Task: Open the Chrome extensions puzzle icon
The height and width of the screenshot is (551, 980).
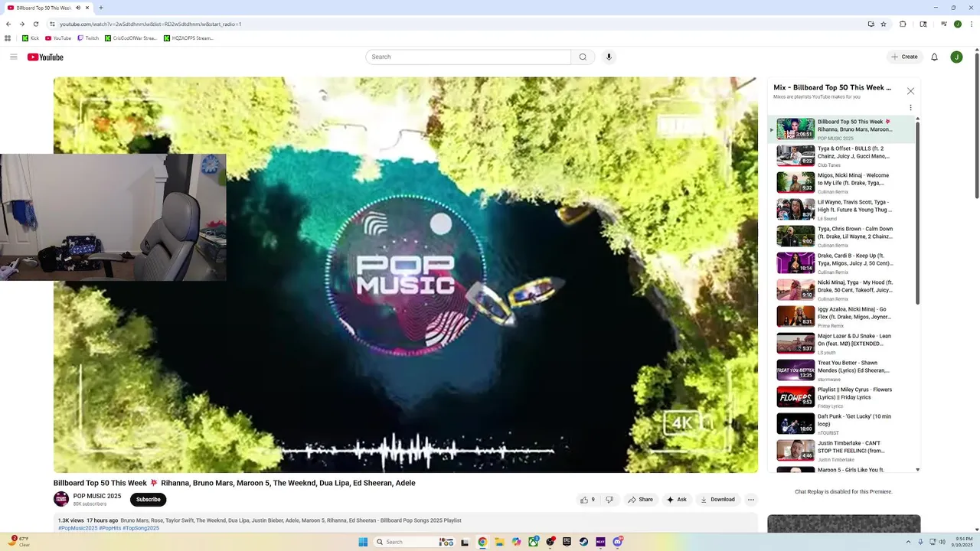Action: [903, 24]
